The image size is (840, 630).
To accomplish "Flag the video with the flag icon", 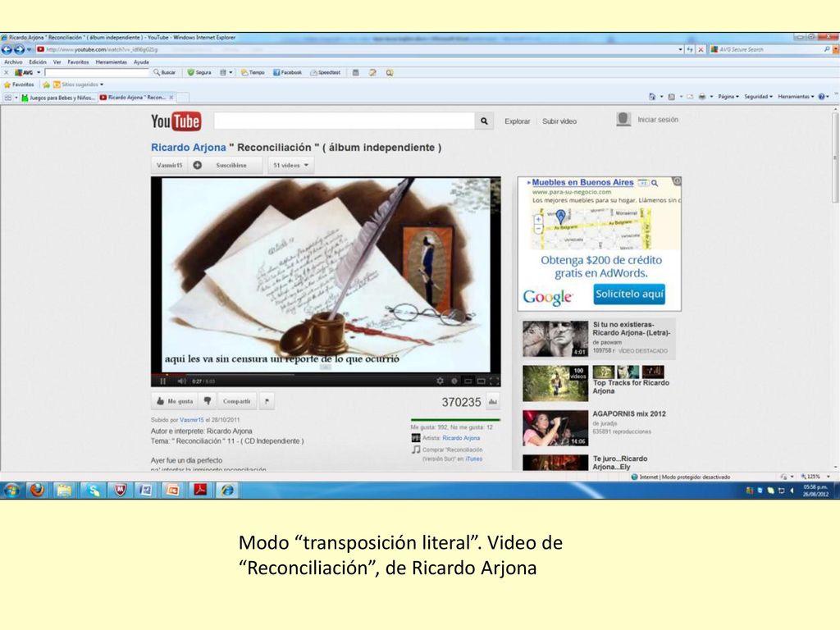I will click(x=267, y=400).
